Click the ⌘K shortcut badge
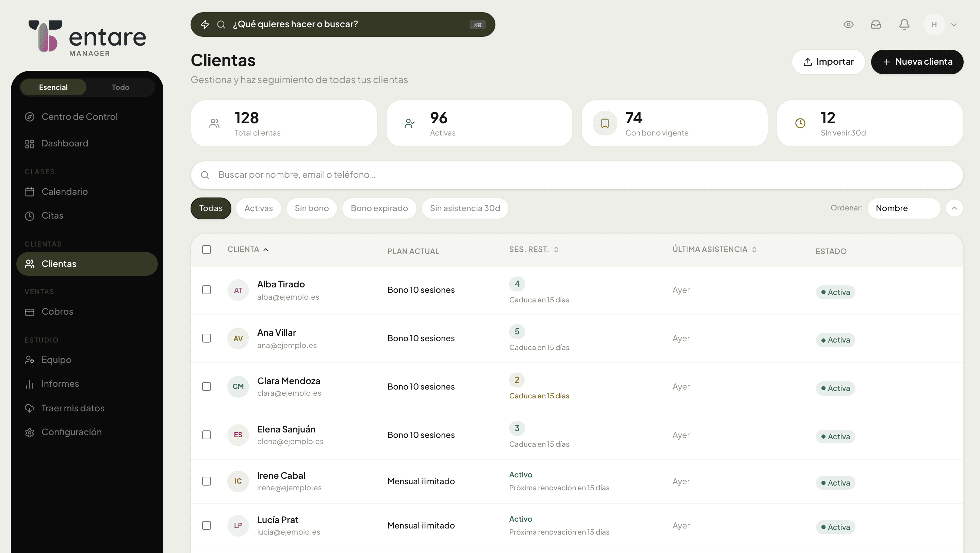The height and width of the screenshot is (553, 980). (477, 25)
